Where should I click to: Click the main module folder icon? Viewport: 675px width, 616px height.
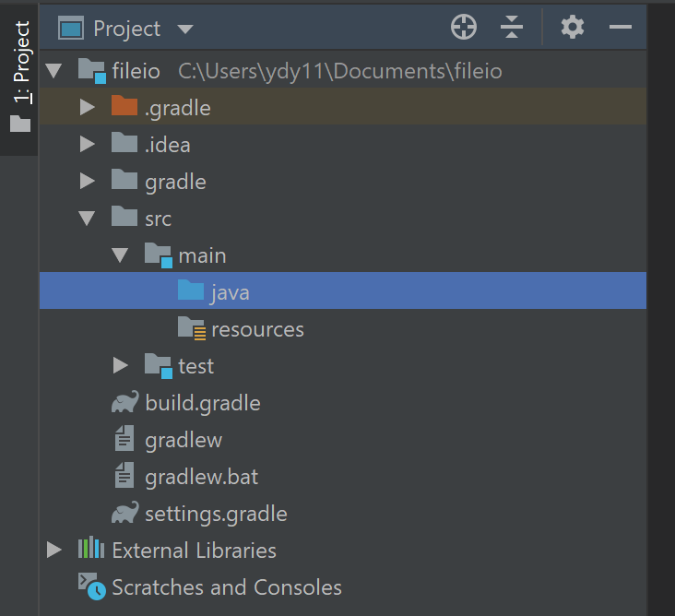pyautogui.click(x=159, y=255)
